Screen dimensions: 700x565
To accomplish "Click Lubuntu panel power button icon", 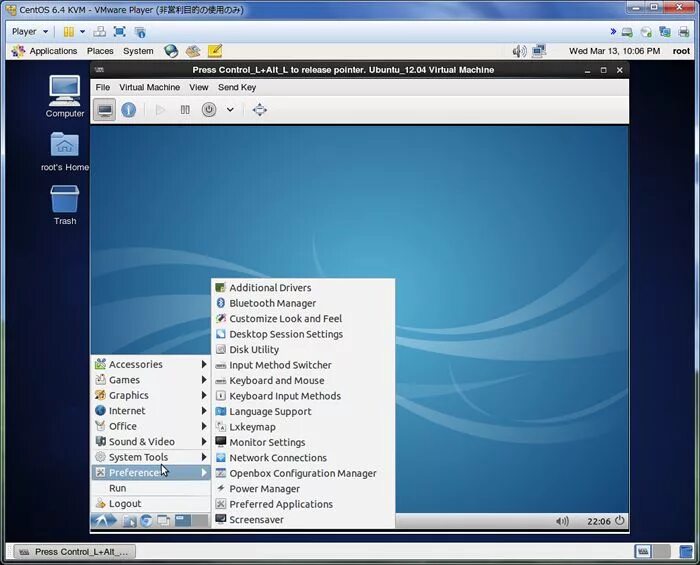I will pos(620,521).
